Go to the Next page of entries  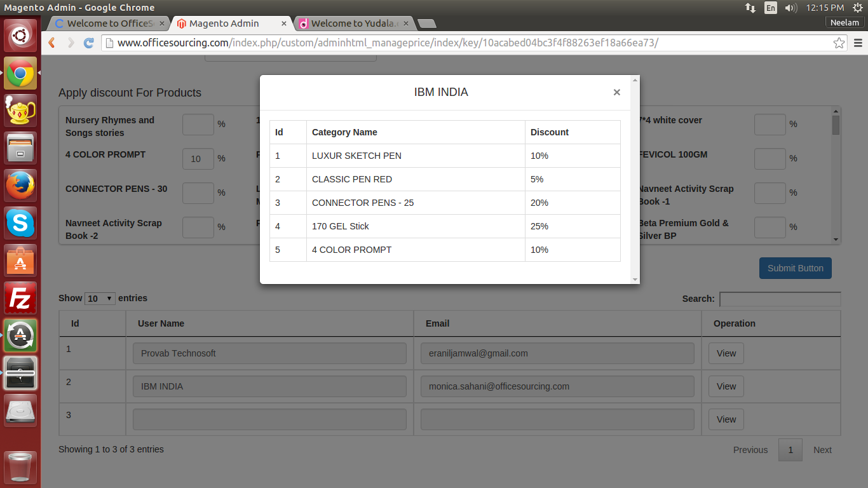coord(822,450)
